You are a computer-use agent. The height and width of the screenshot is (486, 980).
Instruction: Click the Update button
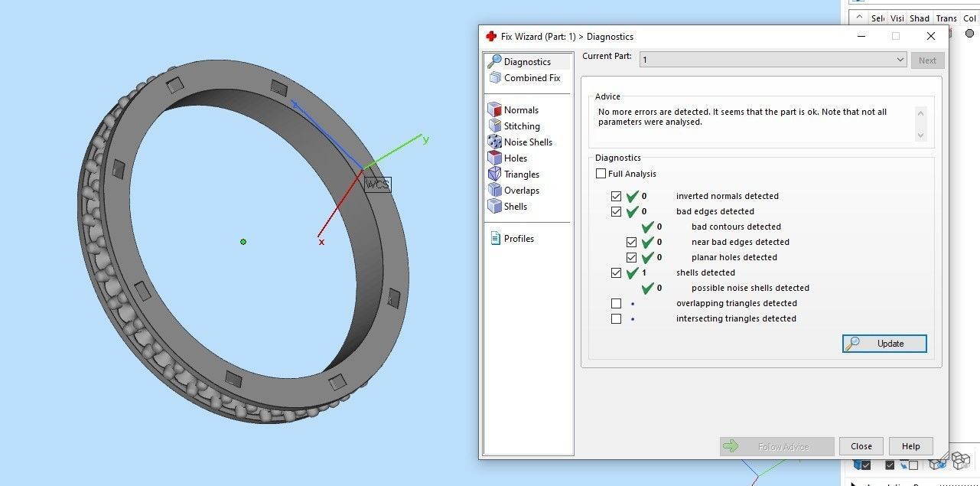pos(884,344)
